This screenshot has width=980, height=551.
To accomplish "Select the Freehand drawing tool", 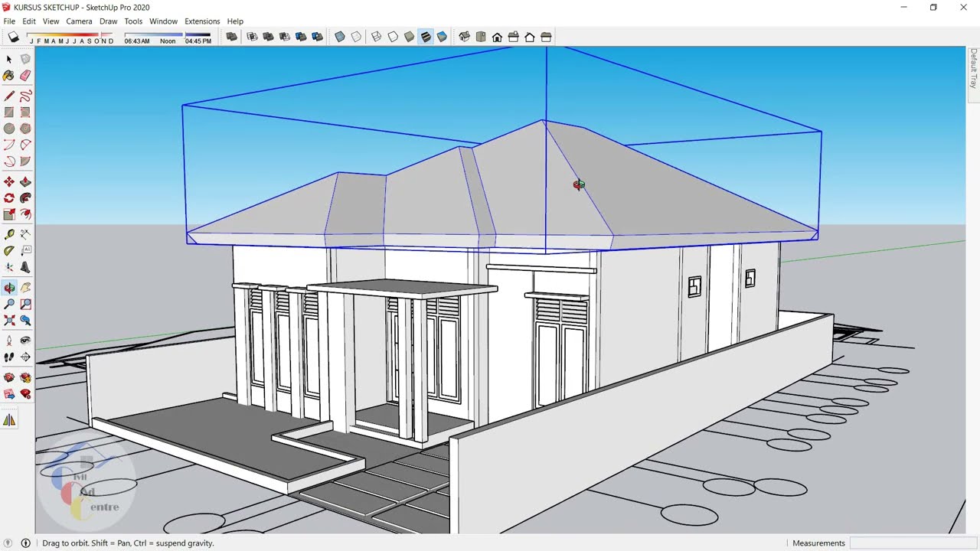I will click(25, 96).
